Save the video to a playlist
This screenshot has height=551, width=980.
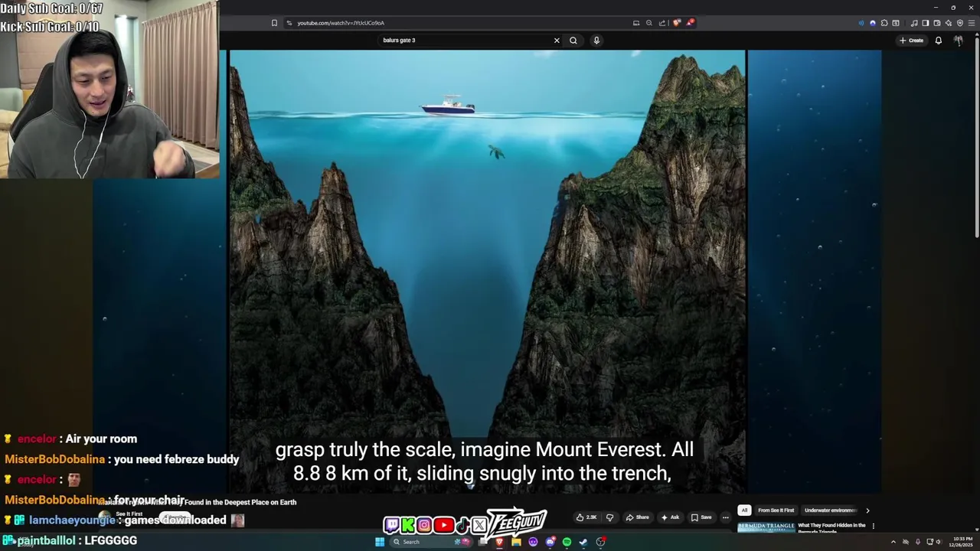click(701, 517)
